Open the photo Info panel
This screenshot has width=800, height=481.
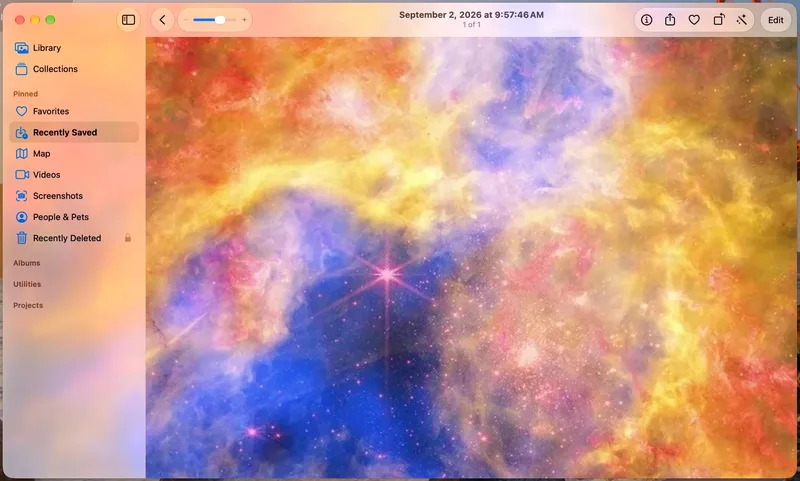tap(646, 20)
